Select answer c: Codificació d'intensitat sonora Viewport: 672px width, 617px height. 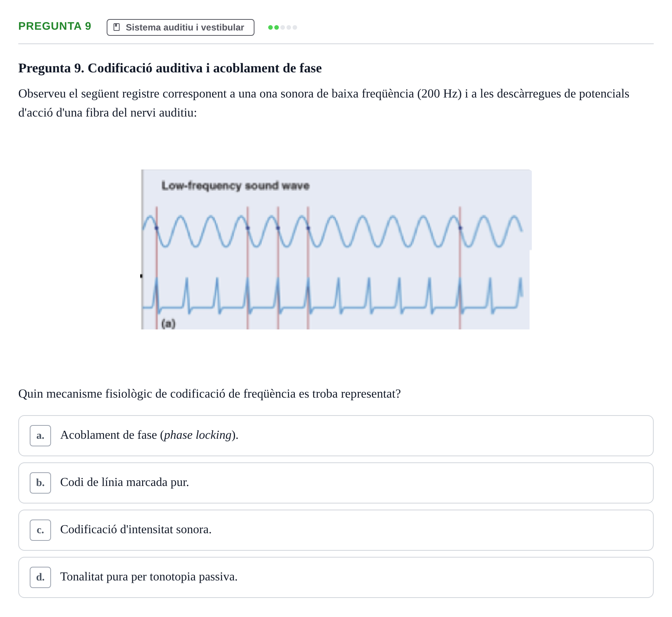tap(336, 530)
